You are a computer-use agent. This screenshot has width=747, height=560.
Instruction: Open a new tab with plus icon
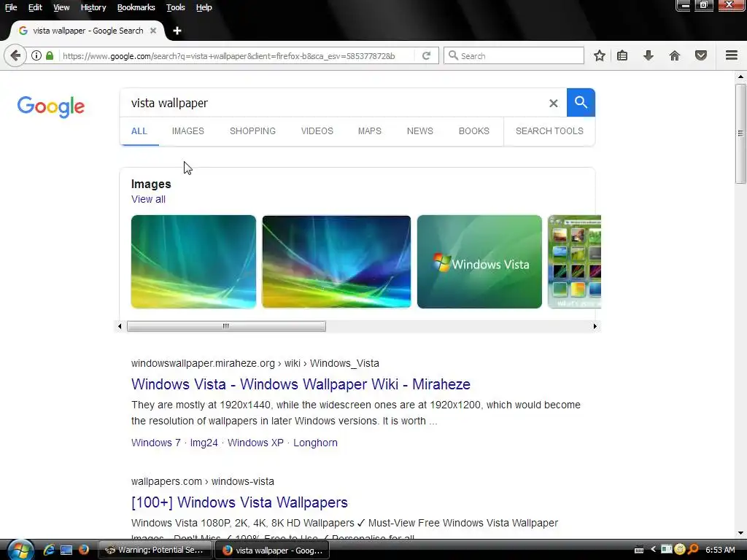(177, 31)
